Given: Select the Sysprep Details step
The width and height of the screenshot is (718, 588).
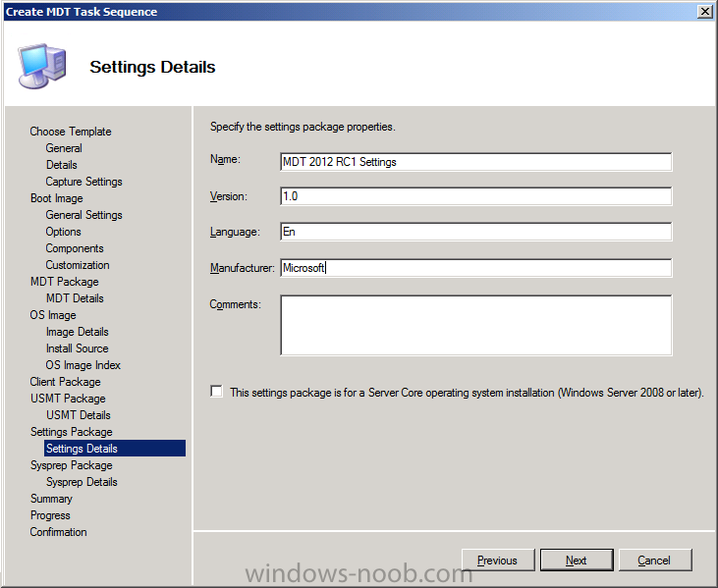Looking at the screenshot, I should tap(82, 482).
